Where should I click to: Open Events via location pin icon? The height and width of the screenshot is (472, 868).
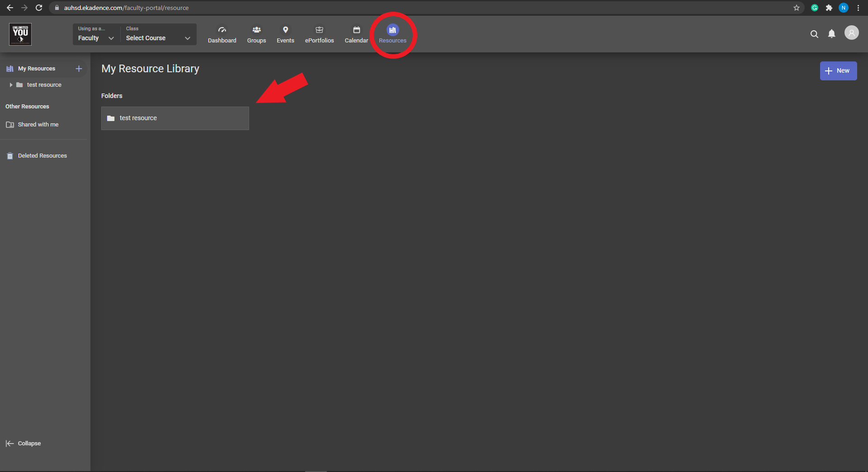pos(285,30)
